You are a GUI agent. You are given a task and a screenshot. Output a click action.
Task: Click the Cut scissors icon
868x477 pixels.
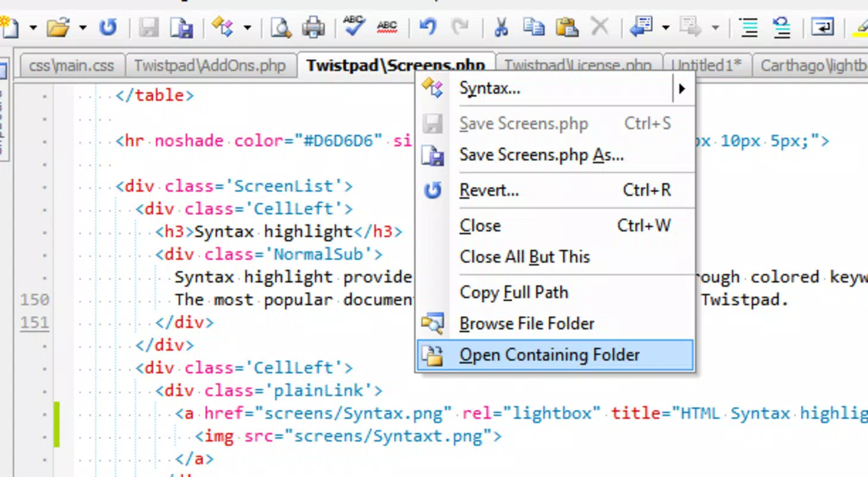coord(502,27)
